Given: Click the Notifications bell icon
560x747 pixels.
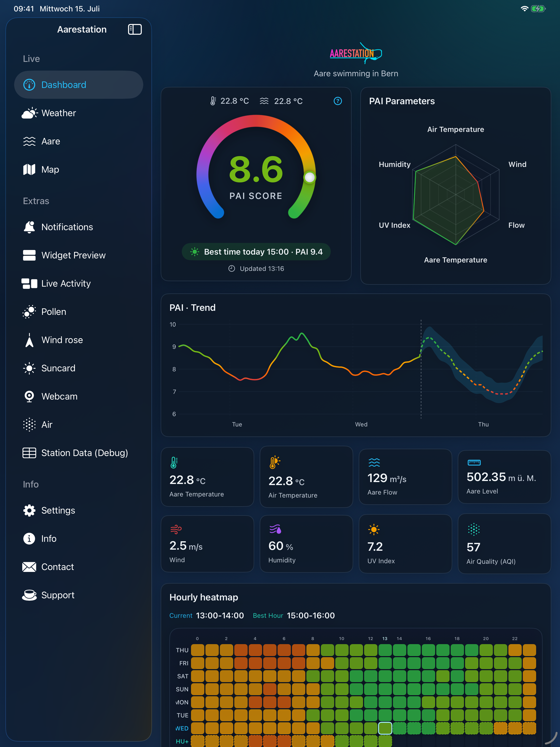Looking at the screenshot, I should pyautogui.click(x=29, y=227).
